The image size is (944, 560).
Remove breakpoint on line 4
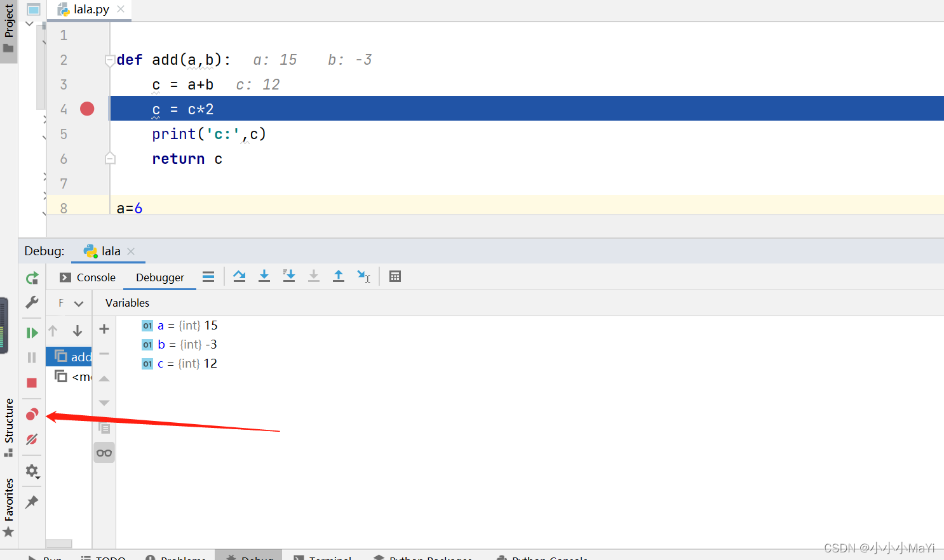pyautogui.click(x=87, y=109)
